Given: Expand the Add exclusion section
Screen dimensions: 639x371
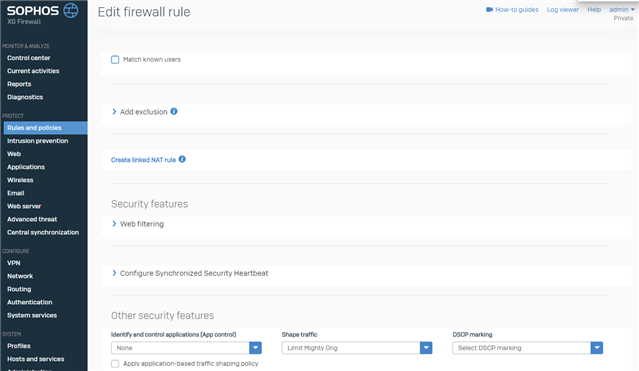Looking at the screenshot, I should [x=143, y=112].
